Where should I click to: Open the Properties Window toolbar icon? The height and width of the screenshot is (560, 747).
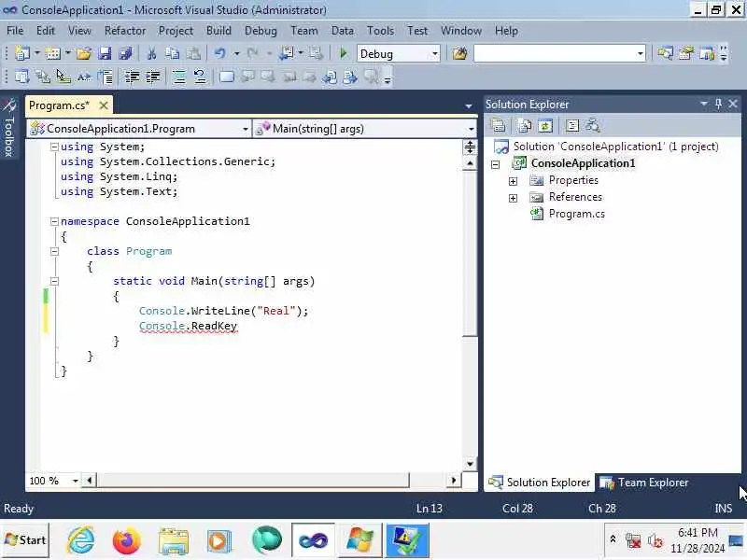(x=686, y=53)
